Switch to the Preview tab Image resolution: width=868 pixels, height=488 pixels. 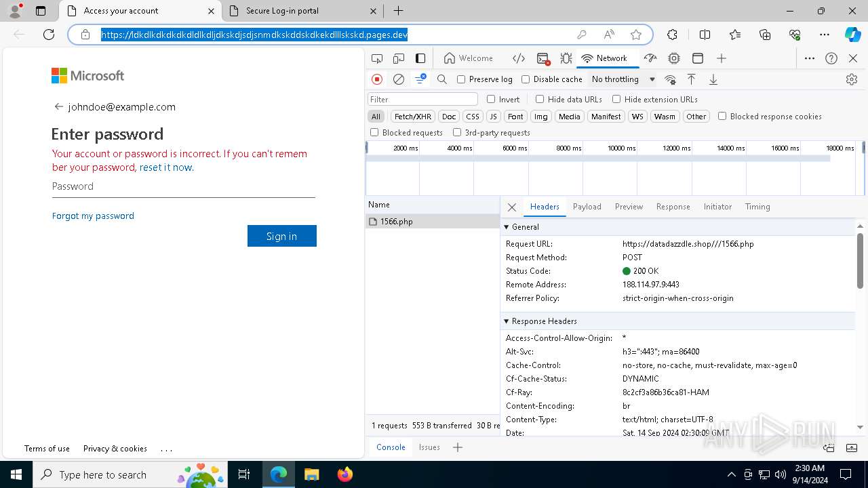coord(629,207)
